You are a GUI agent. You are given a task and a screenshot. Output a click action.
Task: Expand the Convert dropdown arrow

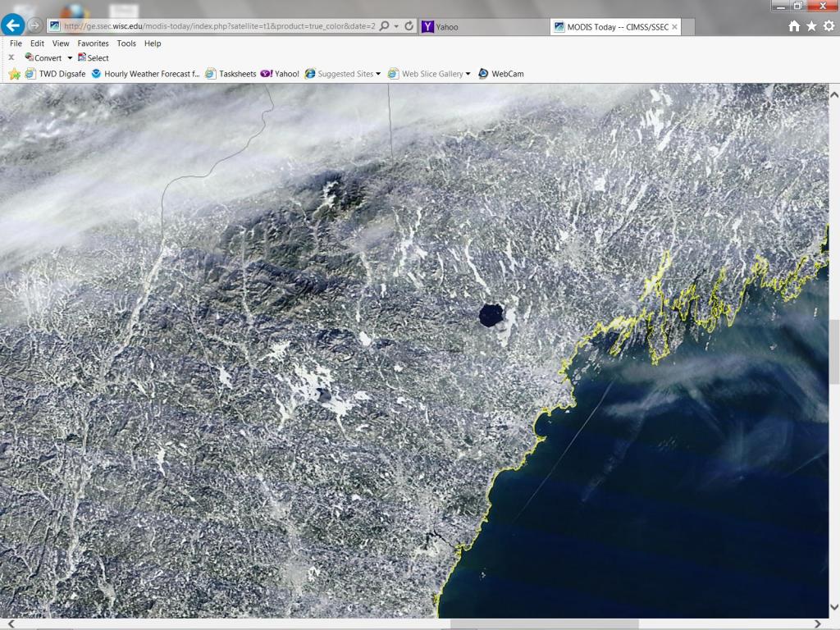pos(70,58)
